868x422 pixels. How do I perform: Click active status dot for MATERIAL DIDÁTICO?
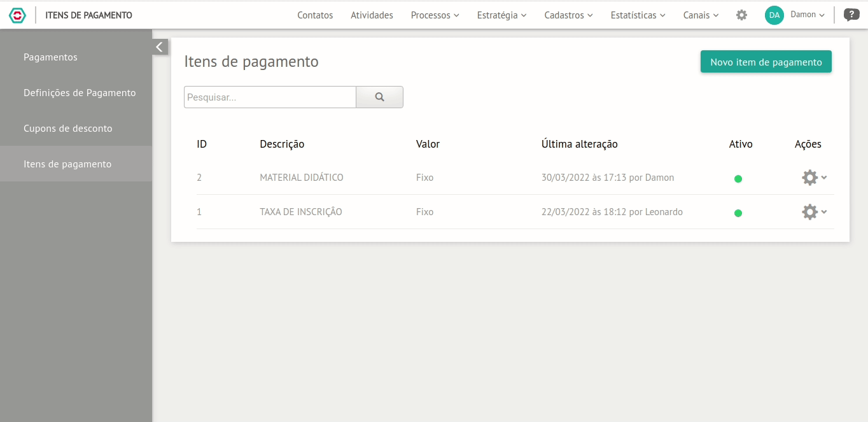(x=738, y=179)
